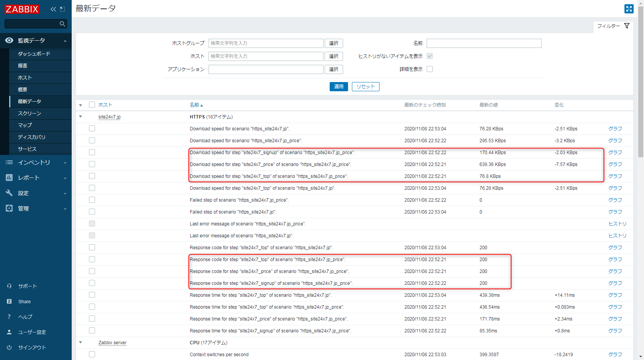Click the eye icon for 監視データ

click(9, 40)
